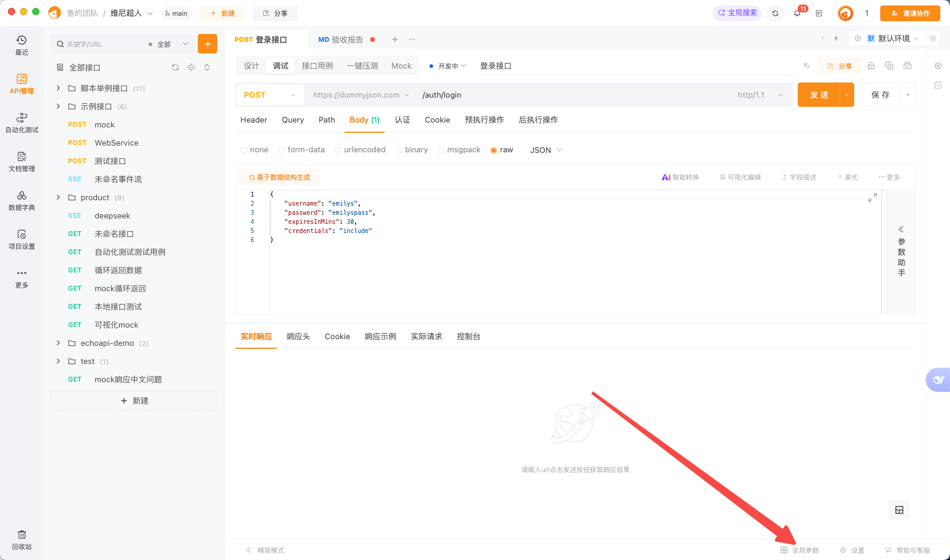Switch to the Header tab
Screen dimensions: 950x560
coord(254,120)
